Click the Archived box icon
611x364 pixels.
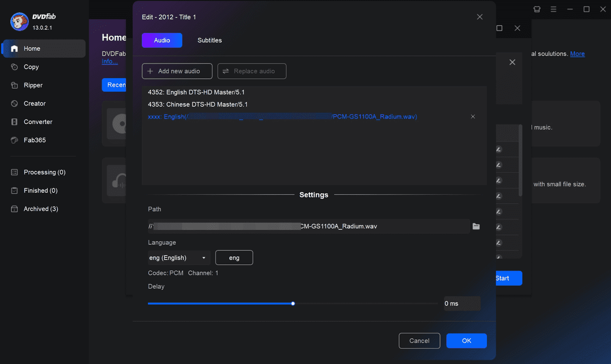tap(14, 209)
